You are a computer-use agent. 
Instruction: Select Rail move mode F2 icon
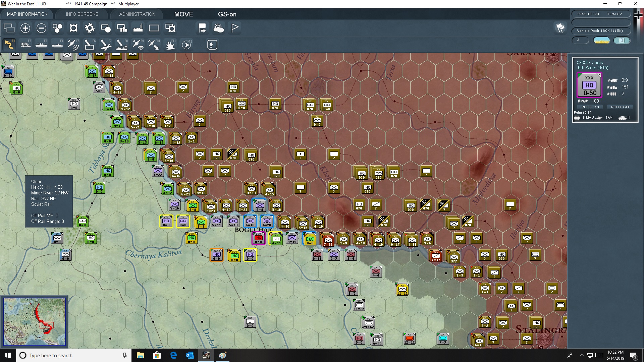pos(25,45)
